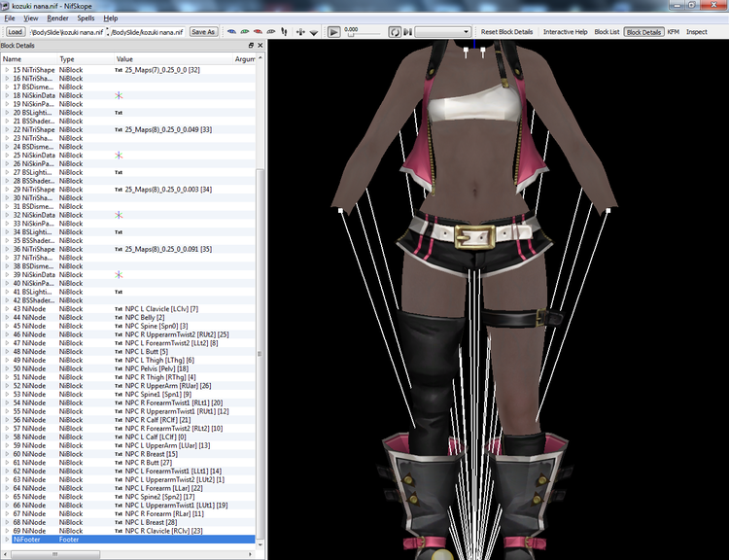This screenshot has height=560, width=729.
Task: Click the Block Details vertical scrollbar
Action: [260, 354]
